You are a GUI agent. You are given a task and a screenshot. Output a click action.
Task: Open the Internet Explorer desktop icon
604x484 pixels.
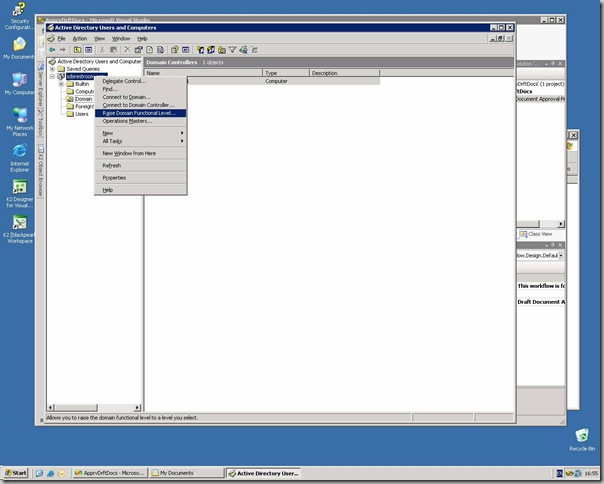tap(19, 158)
